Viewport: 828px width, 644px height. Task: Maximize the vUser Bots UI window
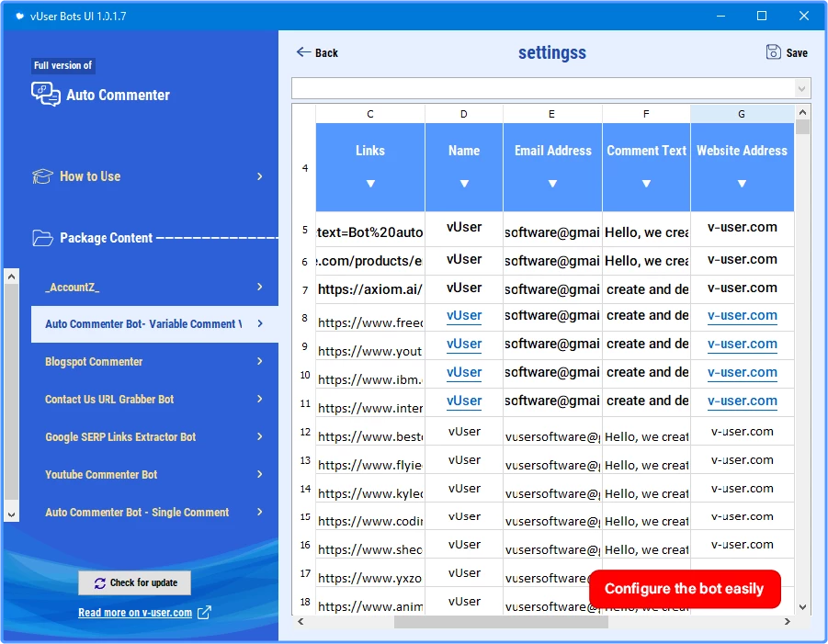pos(762,16)
